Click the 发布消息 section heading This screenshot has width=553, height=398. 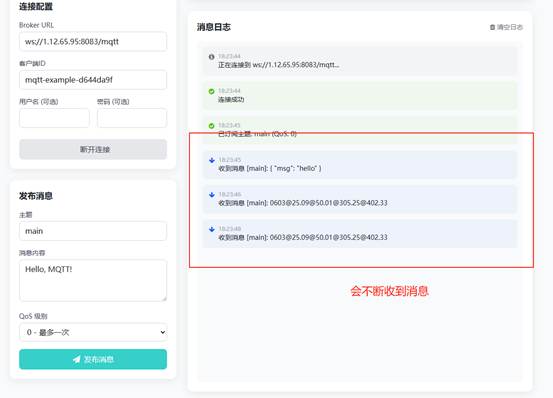tap(36, 196)
